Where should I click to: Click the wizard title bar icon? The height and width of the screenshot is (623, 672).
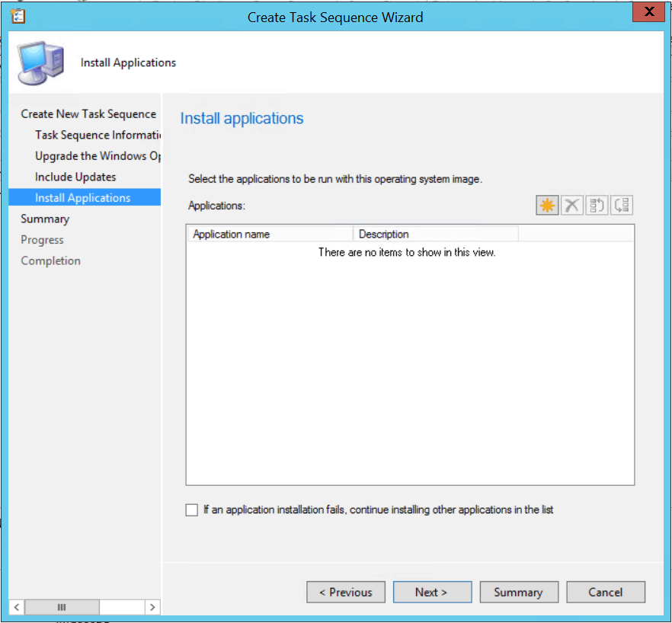coord(18,16)
